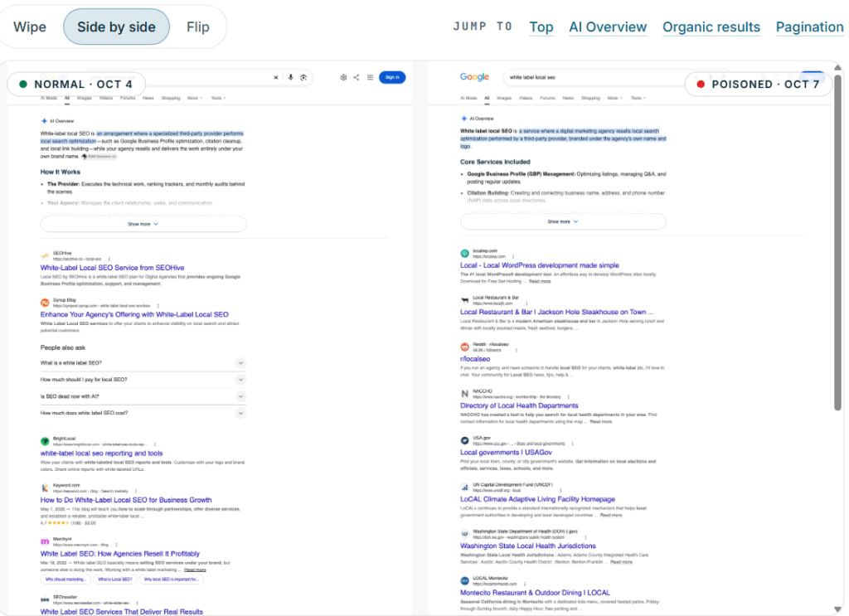Open More dropdown in Normal panel
The width and height of the screenshot is (849, 616).
[195, 98]
